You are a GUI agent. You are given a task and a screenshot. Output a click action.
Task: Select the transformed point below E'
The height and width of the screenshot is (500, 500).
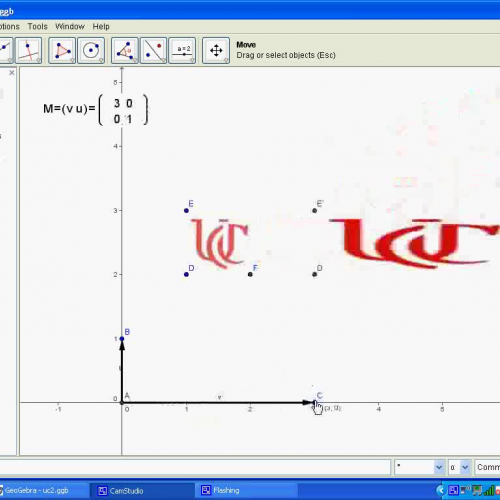coord(314,274)
